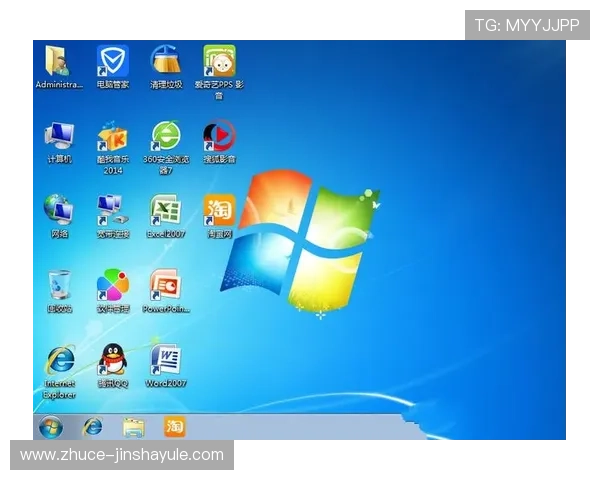This screenshot has width=600, height=480.
Task: Click the Windows Start button
Action: (x=50, y=427)
